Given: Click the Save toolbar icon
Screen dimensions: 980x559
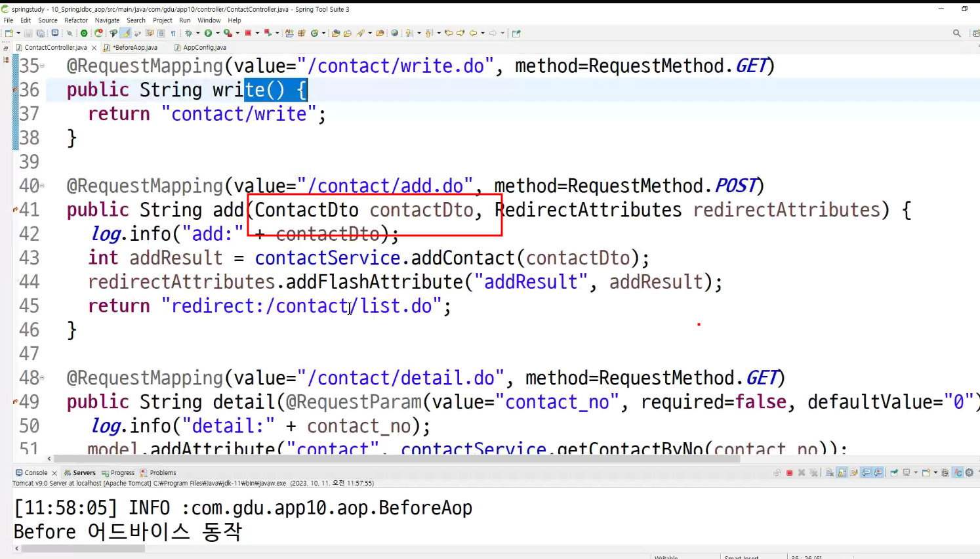Looking at the screenshot, I should pos(29,33).
